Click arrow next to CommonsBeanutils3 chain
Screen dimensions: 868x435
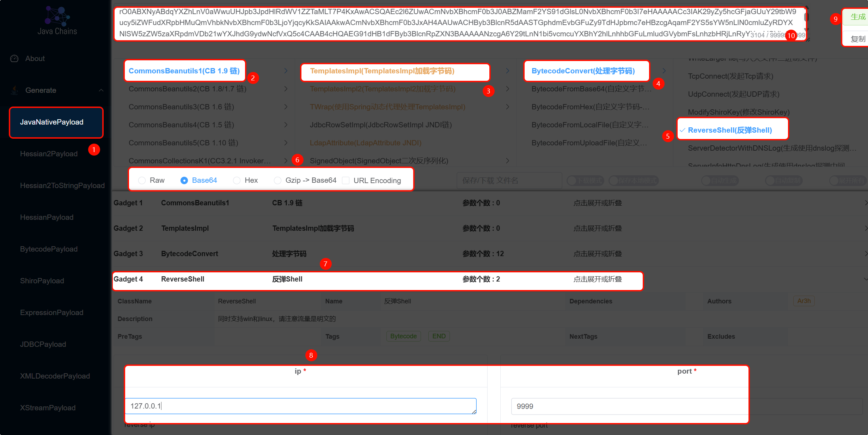[286, 107]
